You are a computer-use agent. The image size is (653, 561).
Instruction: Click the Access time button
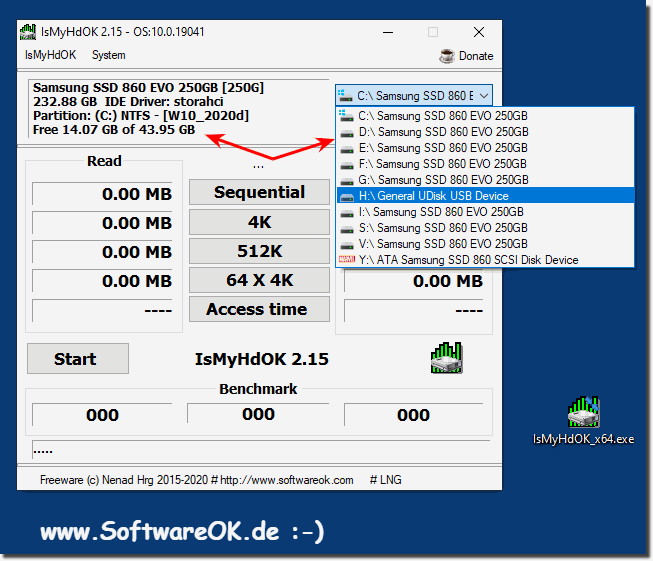tap(259, 309)
